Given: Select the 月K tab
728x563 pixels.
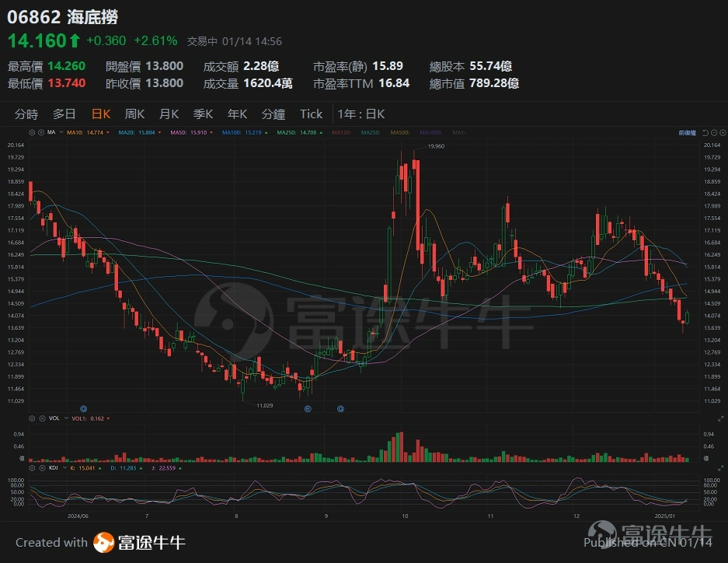Looking at the screenshot, I should coord(169,114).
